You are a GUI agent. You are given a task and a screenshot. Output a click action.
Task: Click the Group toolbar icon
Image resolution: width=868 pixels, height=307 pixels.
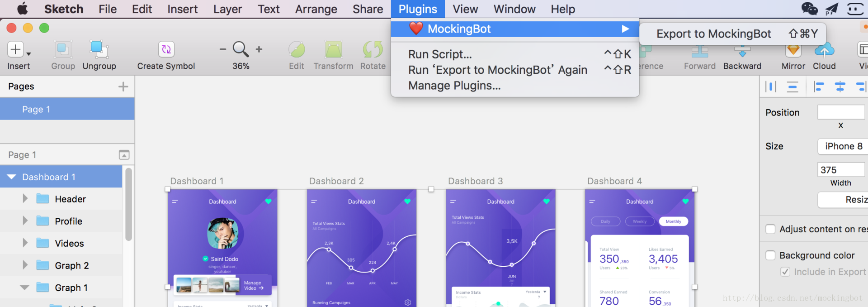[63, 49]
